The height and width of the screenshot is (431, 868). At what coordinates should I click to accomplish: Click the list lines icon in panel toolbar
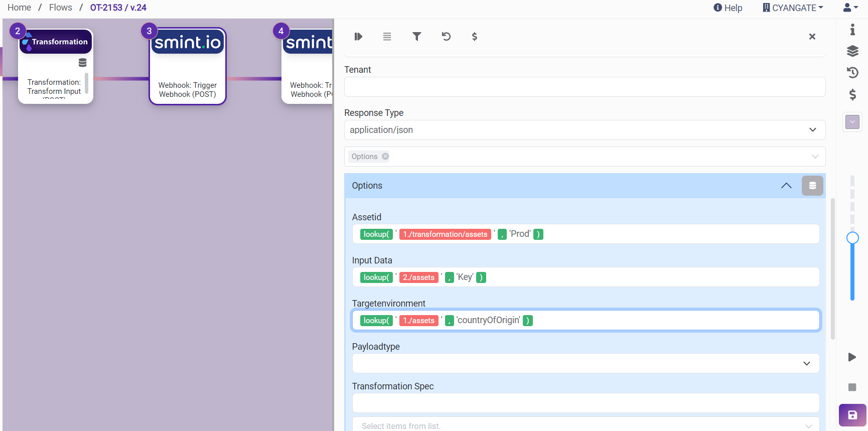(387, 37)
